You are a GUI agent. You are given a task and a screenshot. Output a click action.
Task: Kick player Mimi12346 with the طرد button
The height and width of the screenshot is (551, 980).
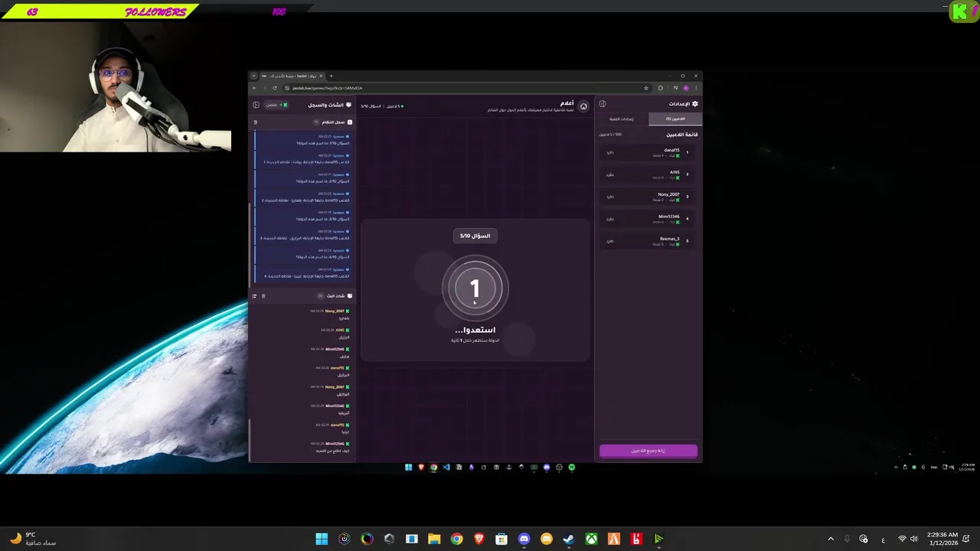pos(610,219)
